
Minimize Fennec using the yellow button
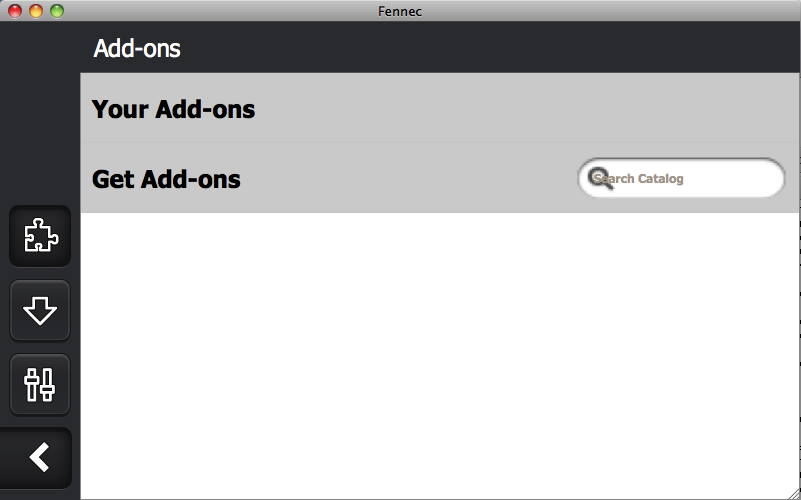point(36,11)
